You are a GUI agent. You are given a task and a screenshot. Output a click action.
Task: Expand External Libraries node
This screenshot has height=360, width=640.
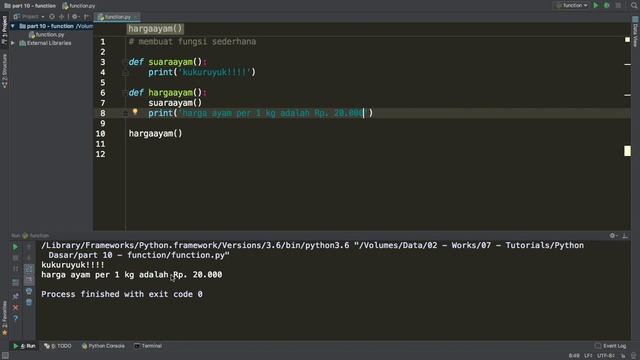point(13,43)
